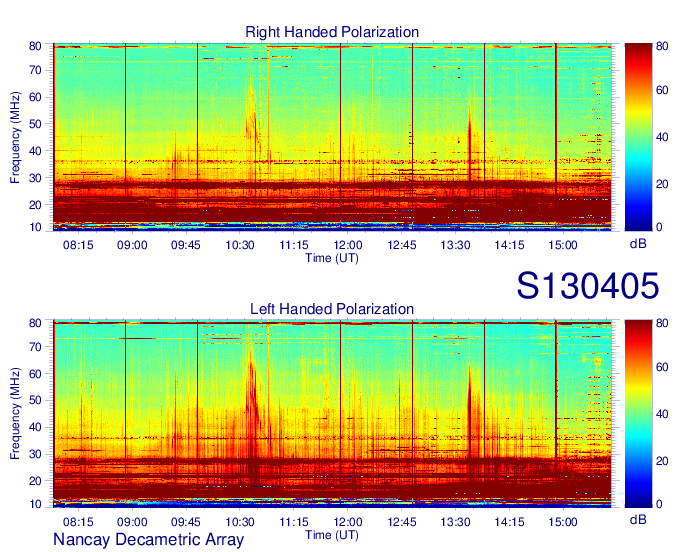Click the 12:45 time tick under Left Handed plot
Screen dimensions: 680x552
pos(402,522)
